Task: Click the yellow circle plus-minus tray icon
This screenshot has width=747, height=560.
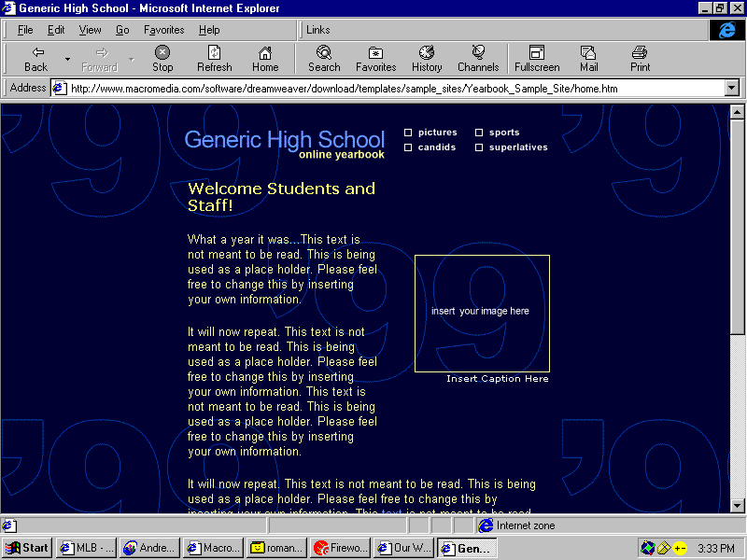Action: (x=680, y=548)
